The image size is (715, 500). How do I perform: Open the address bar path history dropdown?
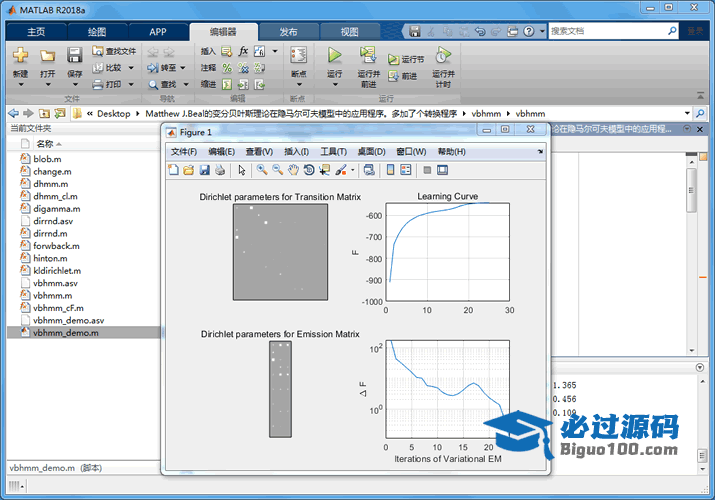[x=687, y=113]
